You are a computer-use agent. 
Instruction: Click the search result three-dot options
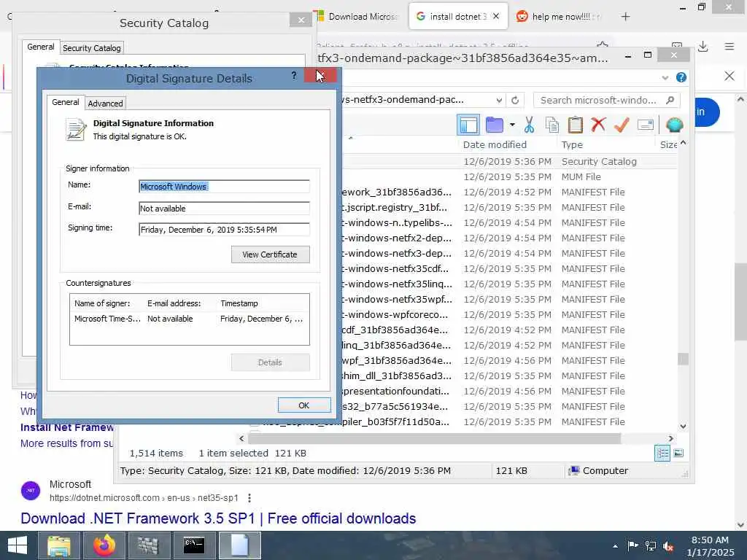click(249, 497)
